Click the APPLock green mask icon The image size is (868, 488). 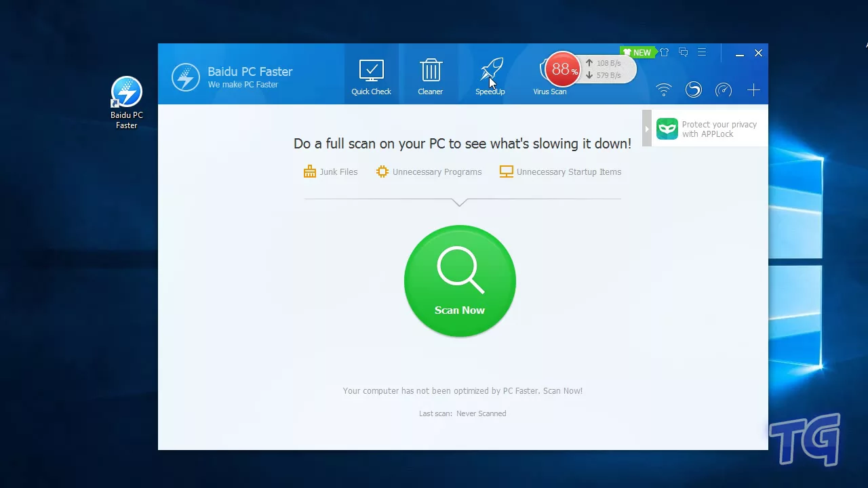pos(667,129)
